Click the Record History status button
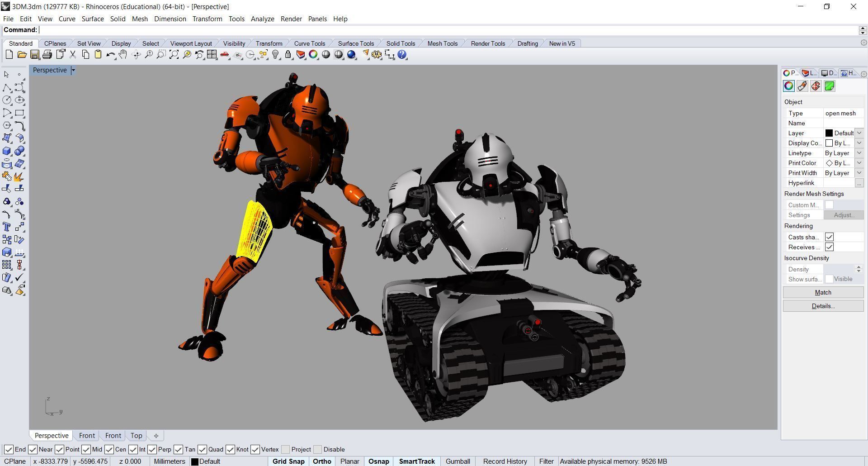The image size is (868, 466). click(x=505, y=461)
